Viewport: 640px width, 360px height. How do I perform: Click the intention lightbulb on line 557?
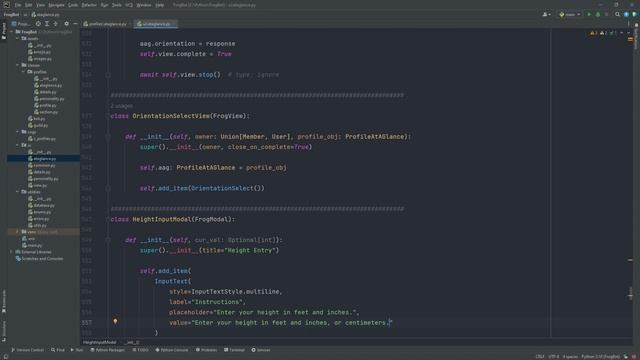point(115,322)
